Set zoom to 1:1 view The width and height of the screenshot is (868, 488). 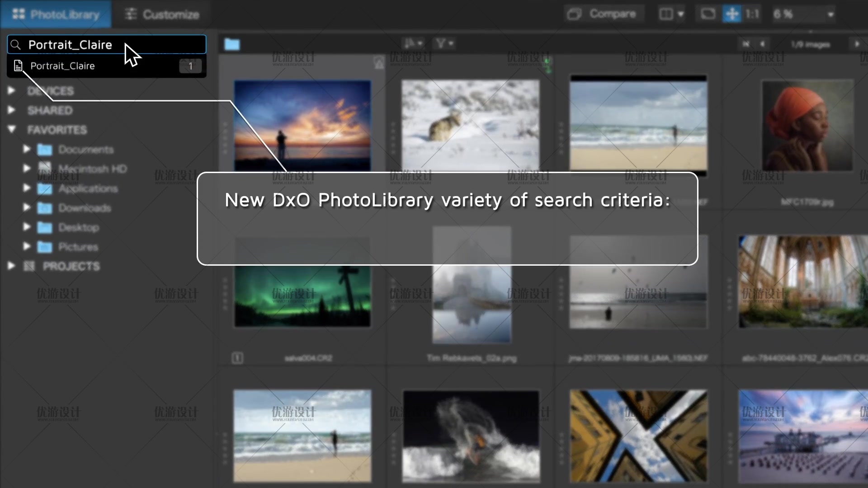click(x=752, y=14)
